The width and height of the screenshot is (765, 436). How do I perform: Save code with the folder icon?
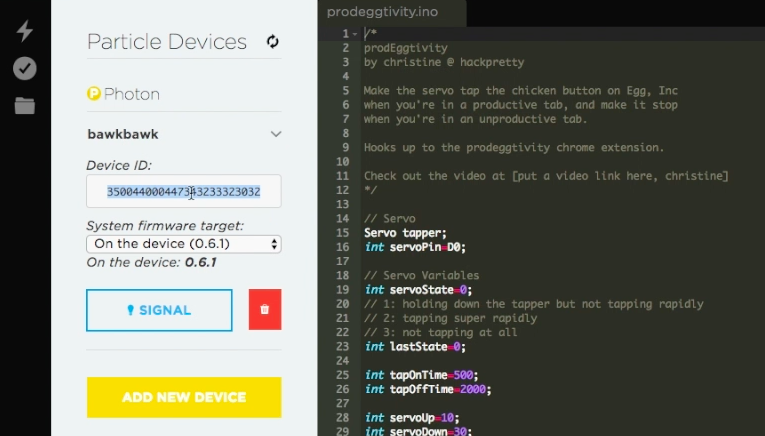(x=24, y=105)
